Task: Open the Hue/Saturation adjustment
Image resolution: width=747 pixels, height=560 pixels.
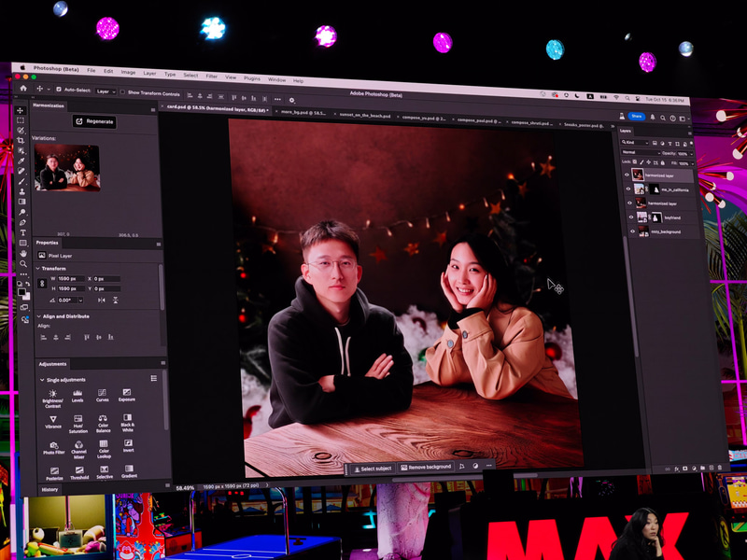Action: [78, 418]
